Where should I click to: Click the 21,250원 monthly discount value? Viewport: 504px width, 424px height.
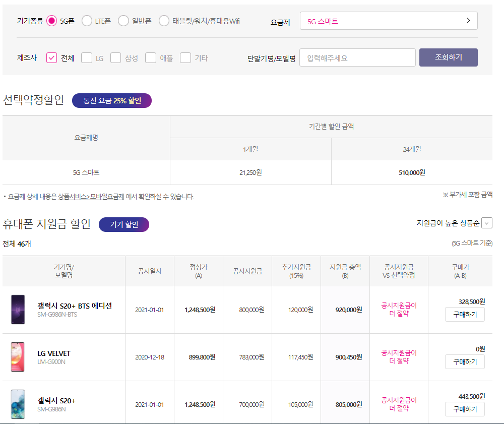(250, 172)
